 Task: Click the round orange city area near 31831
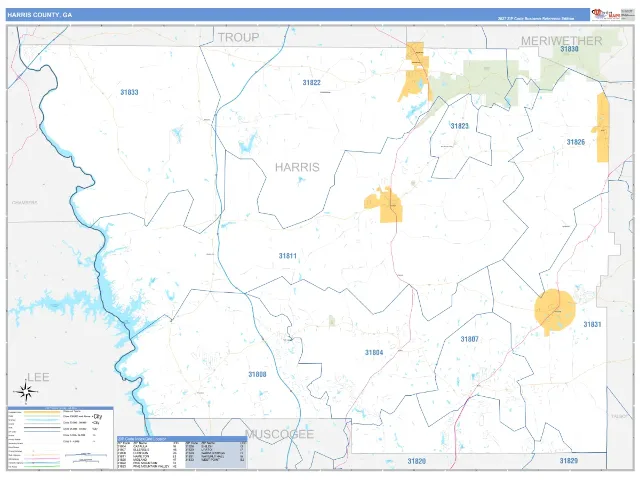[555, 311]
